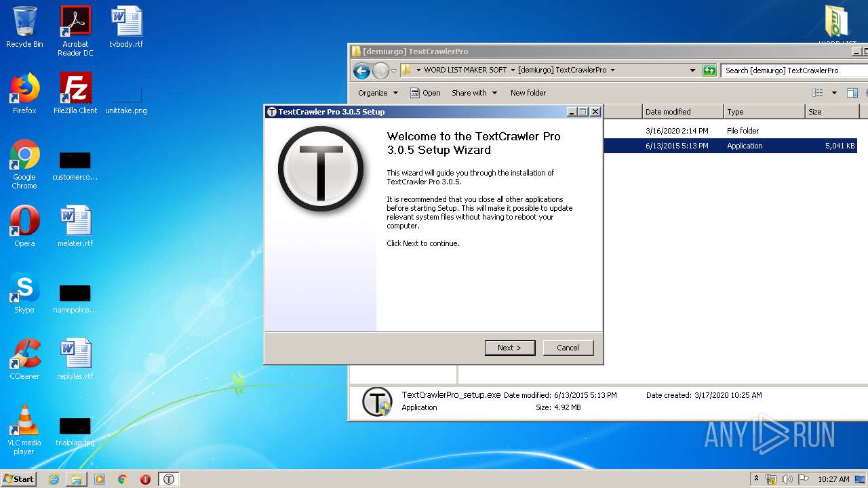Open Windows Explorer from taskbar

point(77,479)
